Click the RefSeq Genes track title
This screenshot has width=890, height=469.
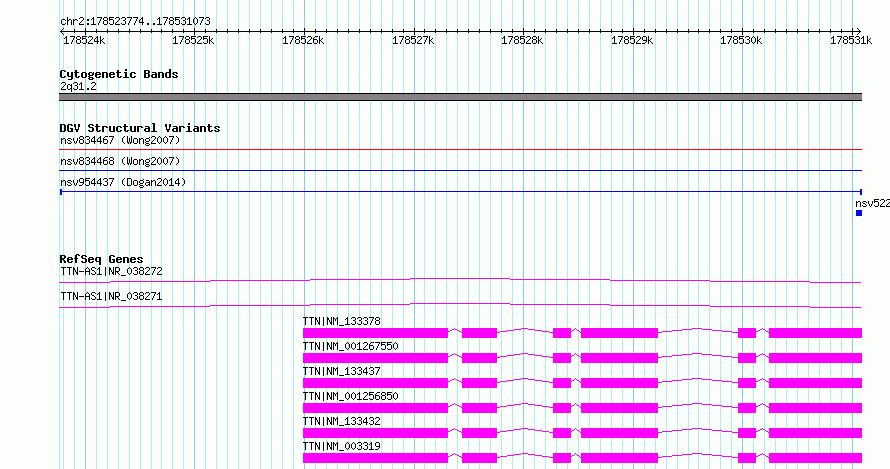click(x=101, y=259)
